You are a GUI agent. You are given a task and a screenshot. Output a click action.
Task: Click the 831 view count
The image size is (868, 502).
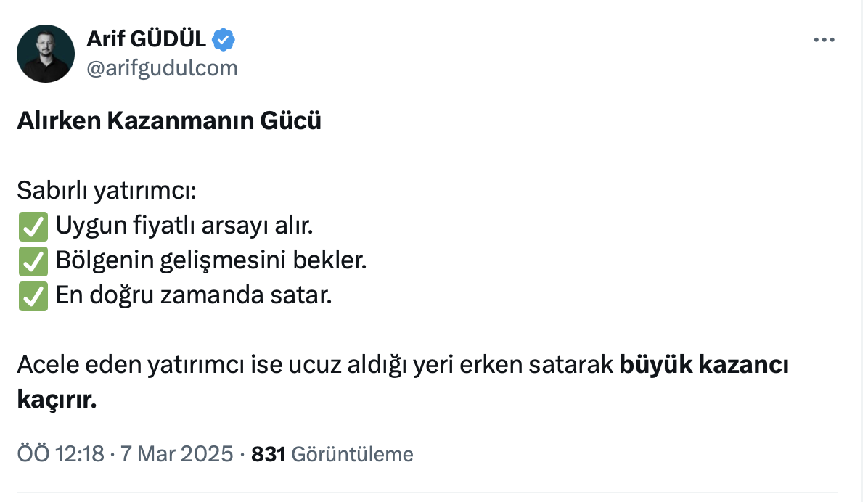click(268, 455)
